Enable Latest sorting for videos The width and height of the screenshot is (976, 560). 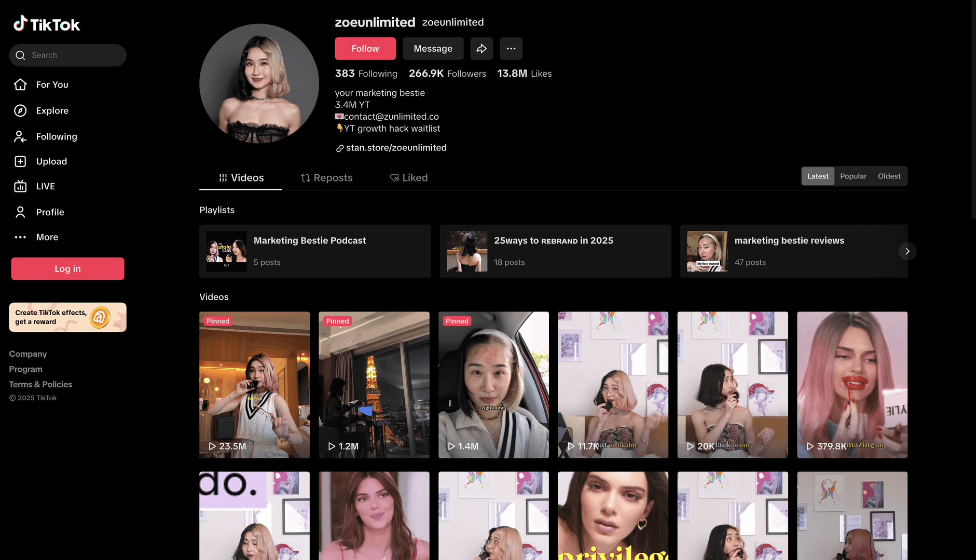pyautogui.click(x=818, y=176)
